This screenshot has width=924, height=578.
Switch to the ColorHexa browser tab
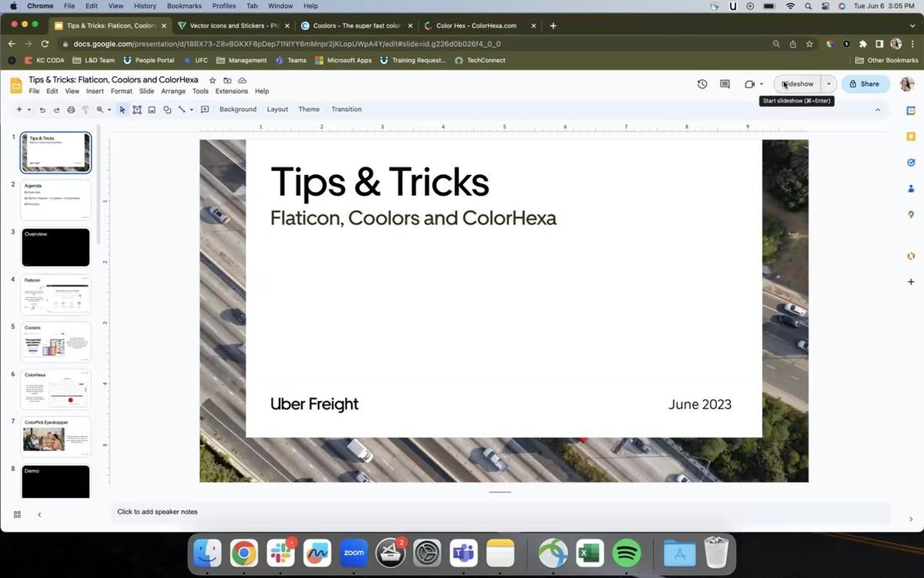(472, 25)
